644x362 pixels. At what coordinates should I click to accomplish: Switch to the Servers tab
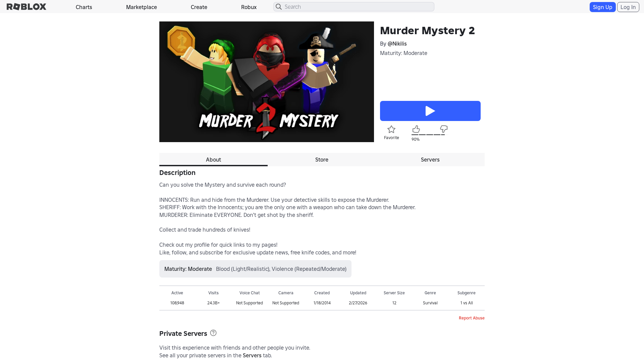[430, 160]
